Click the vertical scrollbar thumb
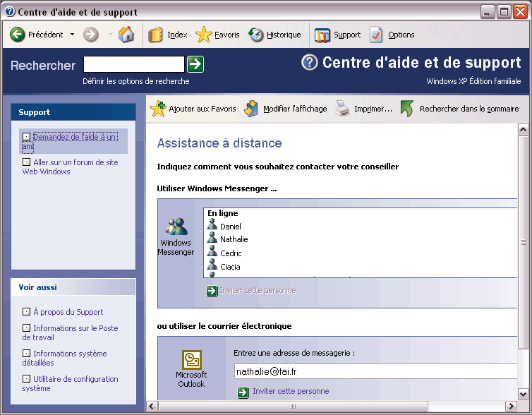The height and width of the screenshot is (415, 532). point(523,242)
